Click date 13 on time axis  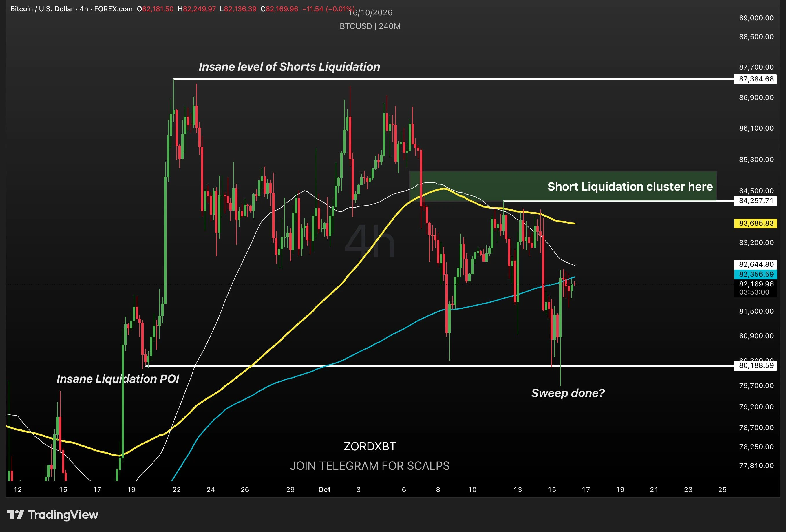point(518,490)
